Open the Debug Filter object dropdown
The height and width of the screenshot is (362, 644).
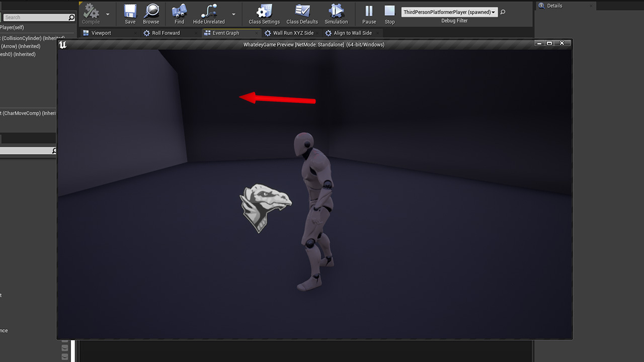click(x=449, y=12)
